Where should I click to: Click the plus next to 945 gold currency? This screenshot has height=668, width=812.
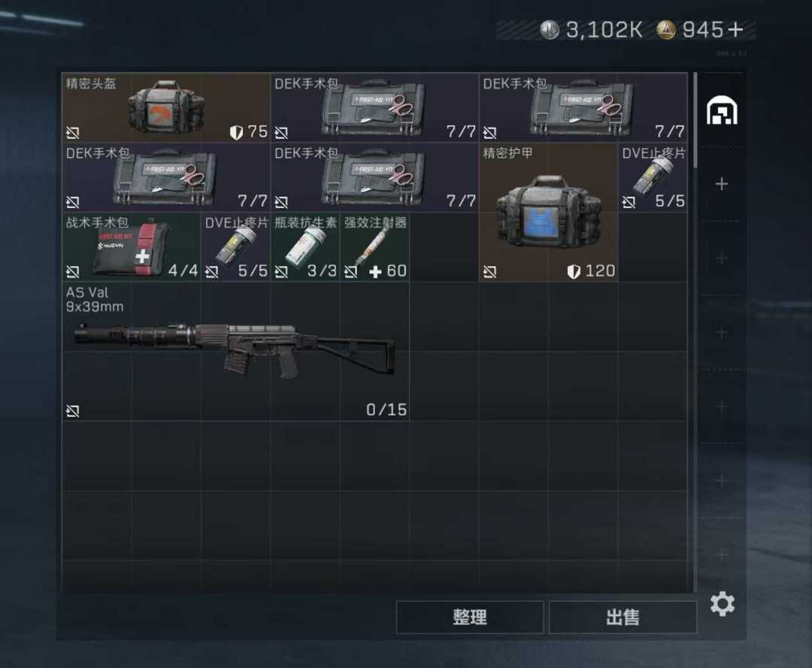click(x=735, y=29)
